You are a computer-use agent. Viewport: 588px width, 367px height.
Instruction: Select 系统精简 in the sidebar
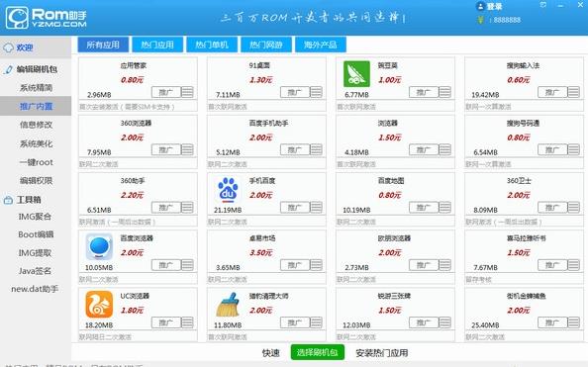36,88
